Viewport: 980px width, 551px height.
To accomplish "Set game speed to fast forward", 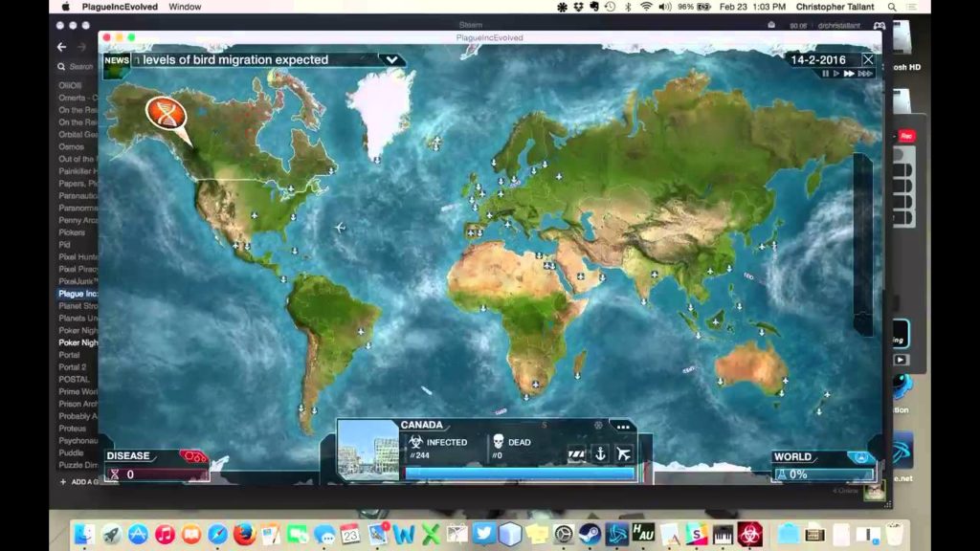I will (849, 74).
